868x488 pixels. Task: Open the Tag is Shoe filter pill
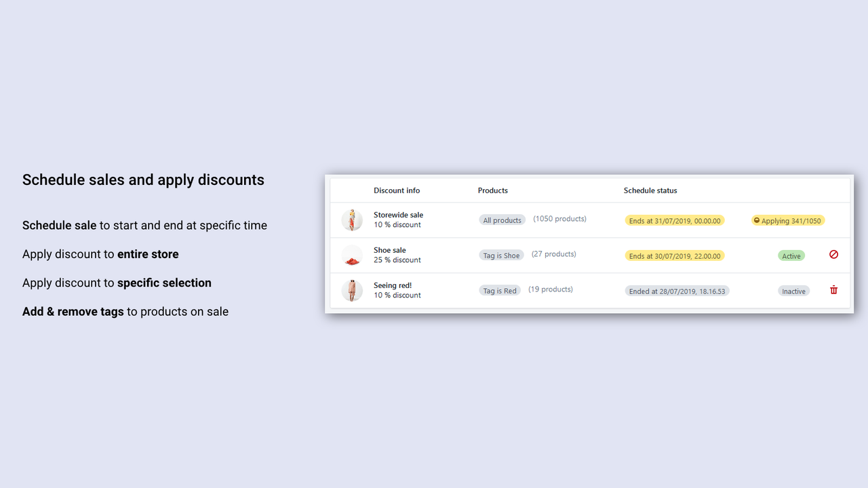pyautogui.click(x=501, y=255)
